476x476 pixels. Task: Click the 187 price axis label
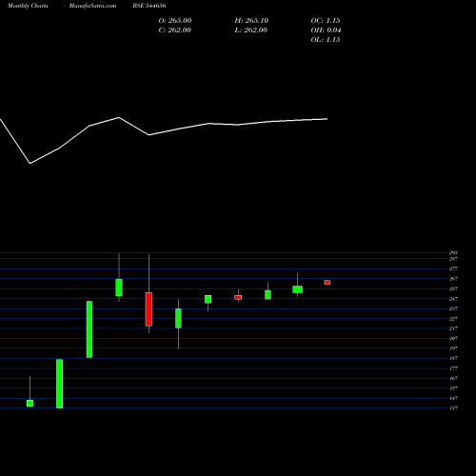[453, 358]
